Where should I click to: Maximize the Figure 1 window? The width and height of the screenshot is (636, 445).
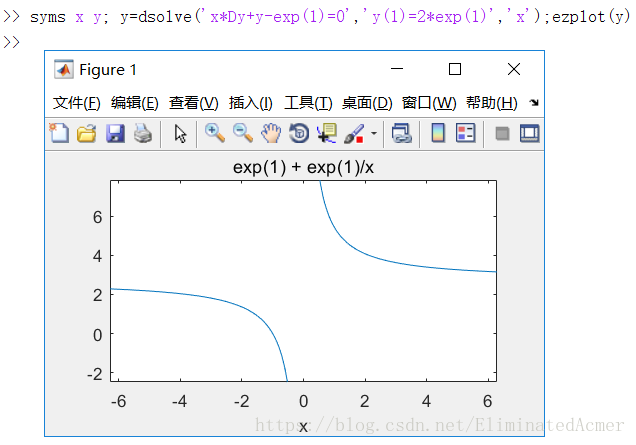(455, 69)
